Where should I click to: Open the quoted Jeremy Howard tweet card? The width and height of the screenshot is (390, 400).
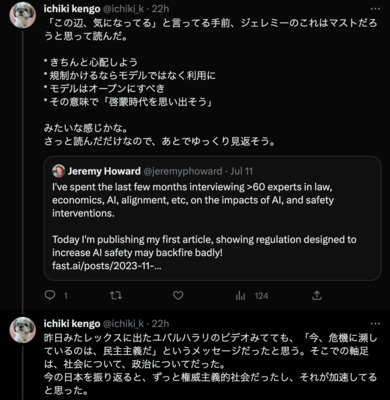click(213, 218)
